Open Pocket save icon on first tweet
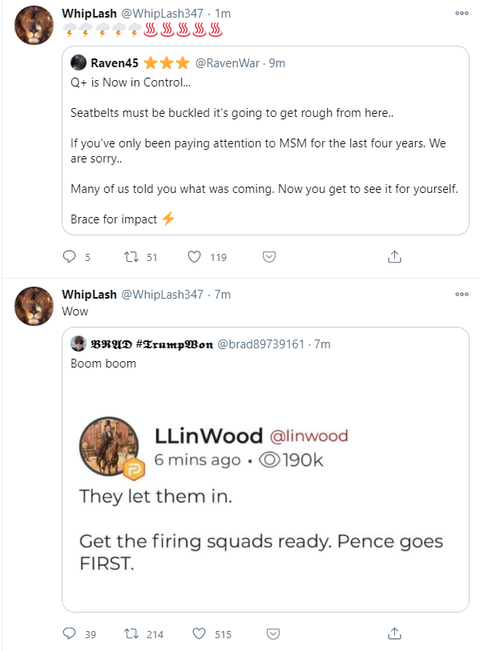Screen dimensions: 480x651 (269, 257)
